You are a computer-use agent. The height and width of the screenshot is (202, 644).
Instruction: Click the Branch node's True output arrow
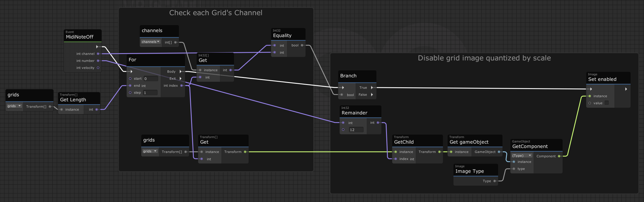tap(372, 88)
